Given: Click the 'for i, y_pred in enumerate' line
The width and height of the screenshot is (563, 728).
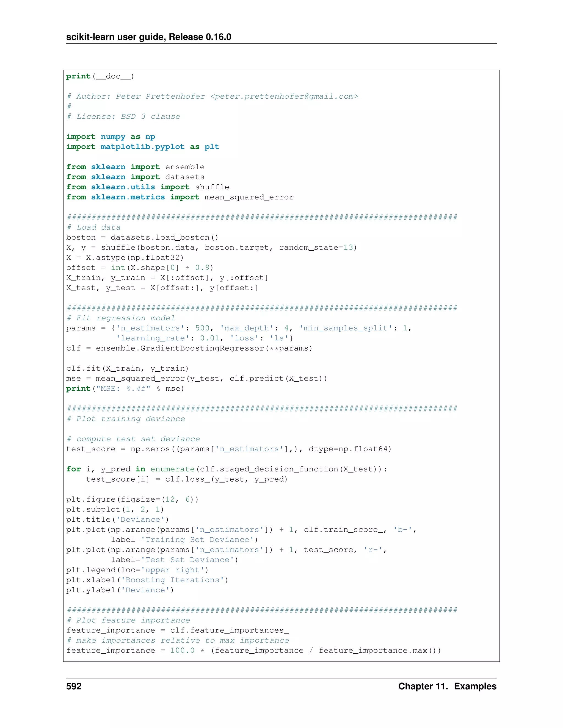Looking at the screenshot, I should [x=227, y=469].
